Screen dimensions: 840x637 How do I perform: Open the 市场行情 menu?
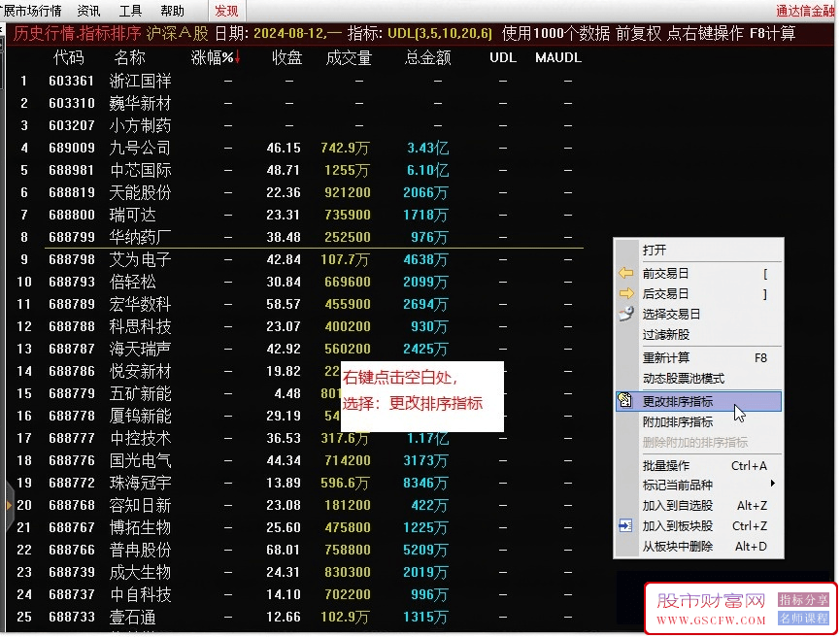(31, 11)
